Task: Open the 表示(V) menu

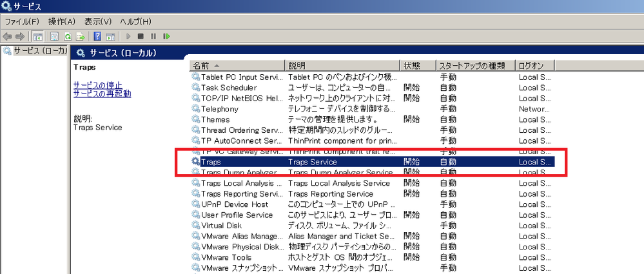Action: 98,21
